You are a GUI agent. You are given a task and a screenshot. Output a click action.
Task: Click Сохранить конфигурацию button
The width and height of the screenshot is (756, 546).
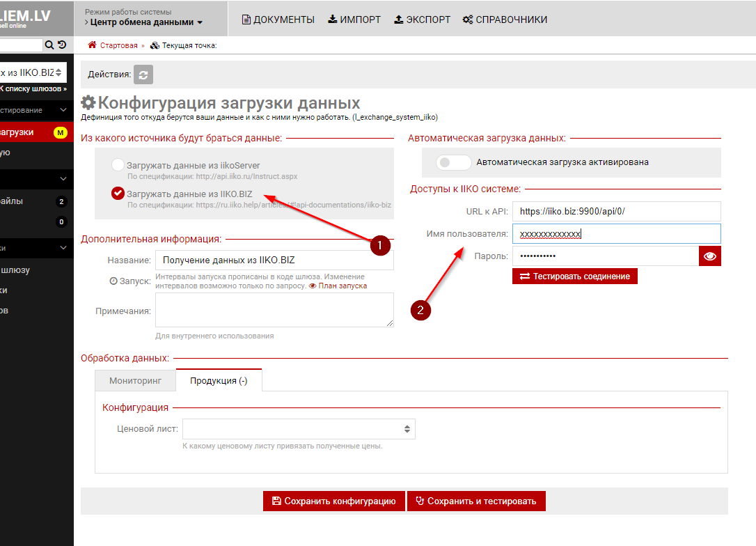(333, 501)
